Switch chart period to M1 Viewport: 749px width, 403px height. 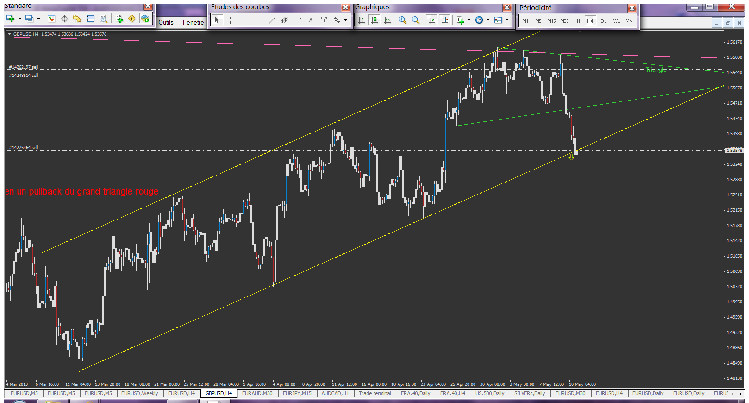[525, 21]
